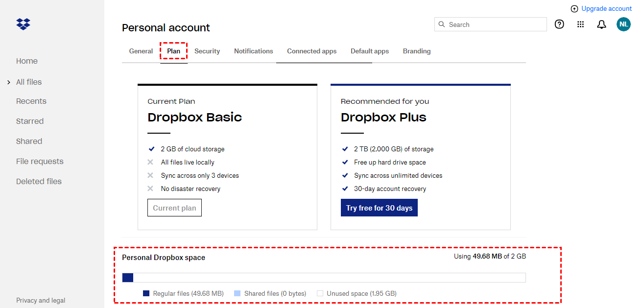This screenshot has height=308, width=644.
Task: Open Recents in the sidebar
Action: (31, 101)
